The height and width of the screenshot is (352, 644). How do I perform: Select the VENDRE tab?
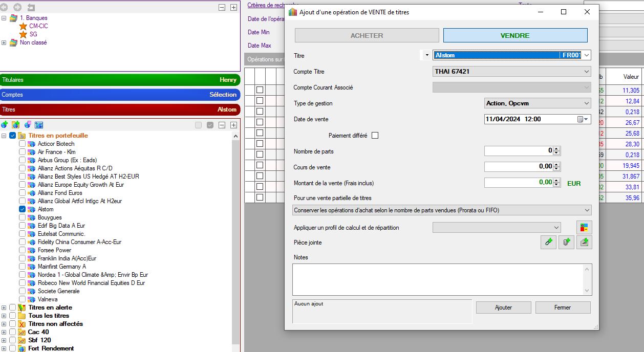coord(515,35)
